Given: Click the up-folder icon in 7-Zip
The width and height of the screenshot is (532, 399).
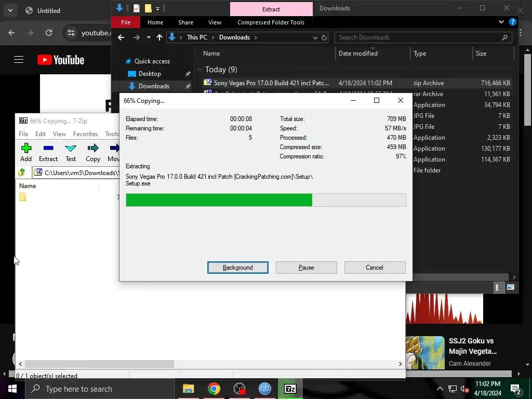Looking at the screenshot, I should pos(22,172).
